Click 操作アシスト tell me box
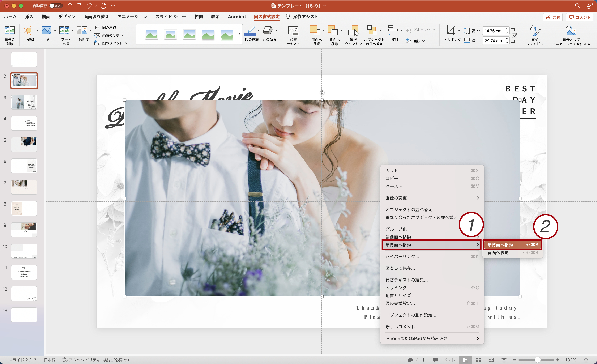 click(x=302, y=17)
